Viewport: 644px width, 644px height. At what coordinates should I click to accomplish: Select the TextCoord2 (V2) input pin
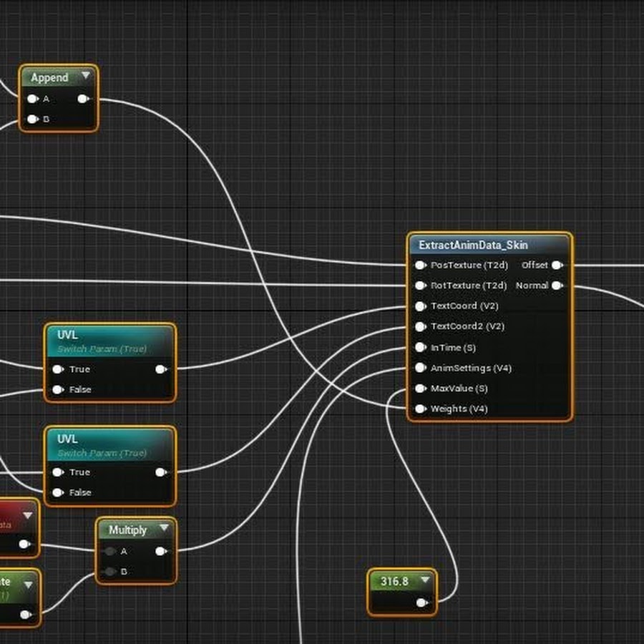[x=420, y=327]
